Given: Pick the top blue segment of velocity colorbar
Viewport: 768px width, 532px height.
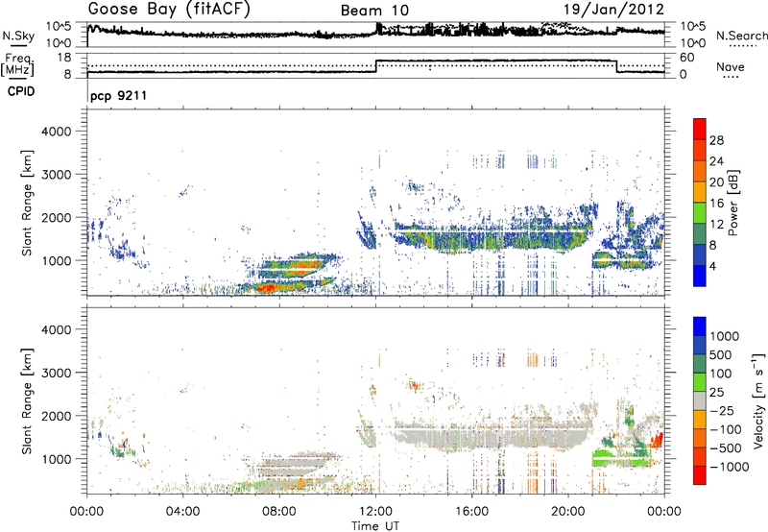Looking at the screenshot, I should (x=700, y=326).
